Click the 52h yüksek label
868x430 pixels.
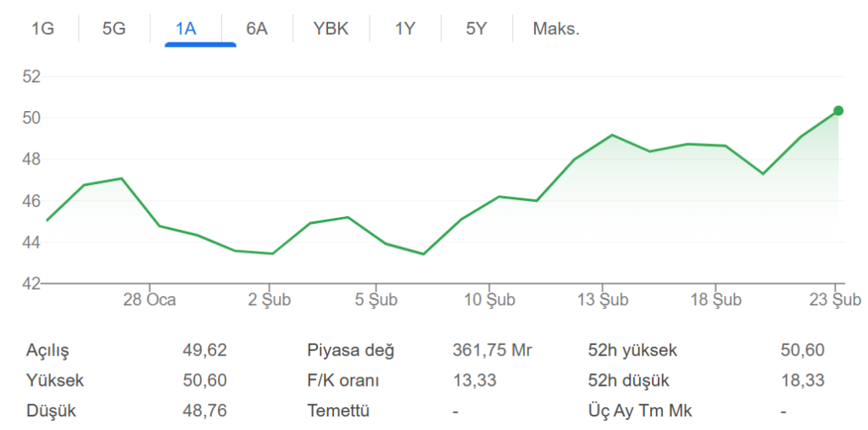pos(632,350)
